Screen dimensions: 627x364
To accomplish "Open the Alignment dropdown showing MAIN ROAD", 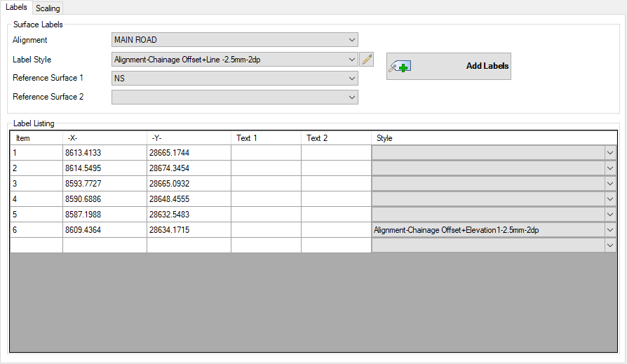I will 234,40.
